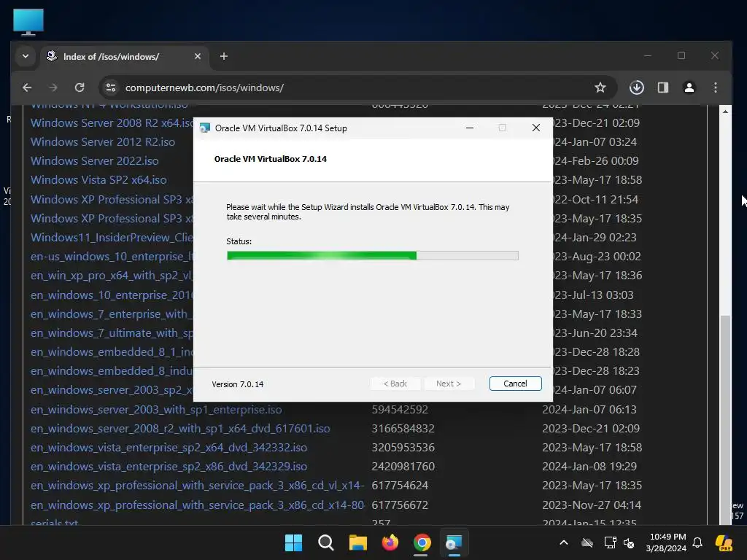
Task: Open the network status tray icon
Action: click(x=610, y=542)
